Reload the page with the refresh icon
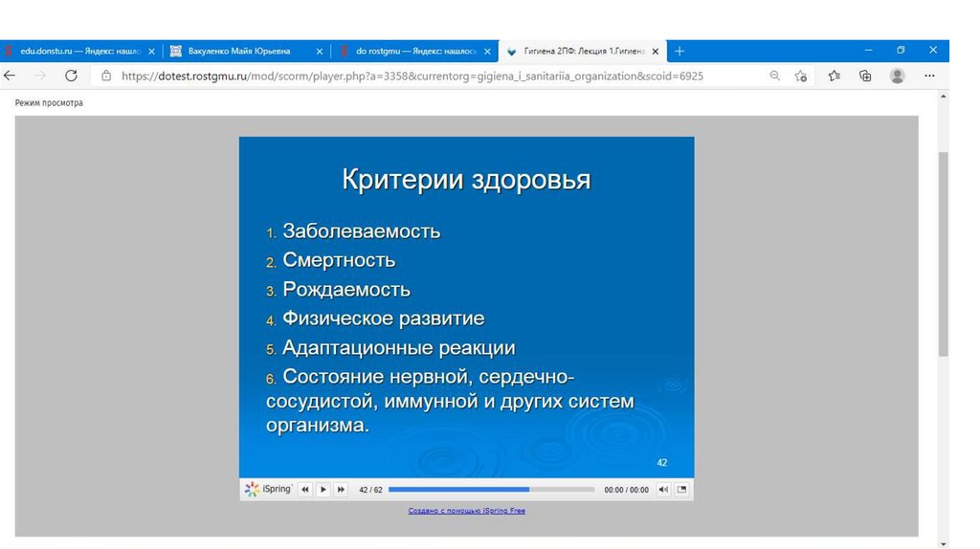The height and width of the screenshot is (549, 980). (71, 76)
